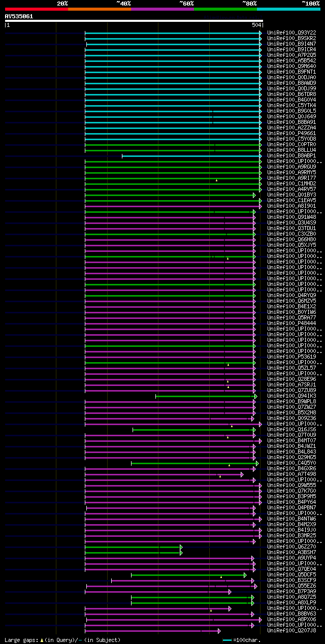Select the UniRef100_Q28E96 label

tap(291, 379)
